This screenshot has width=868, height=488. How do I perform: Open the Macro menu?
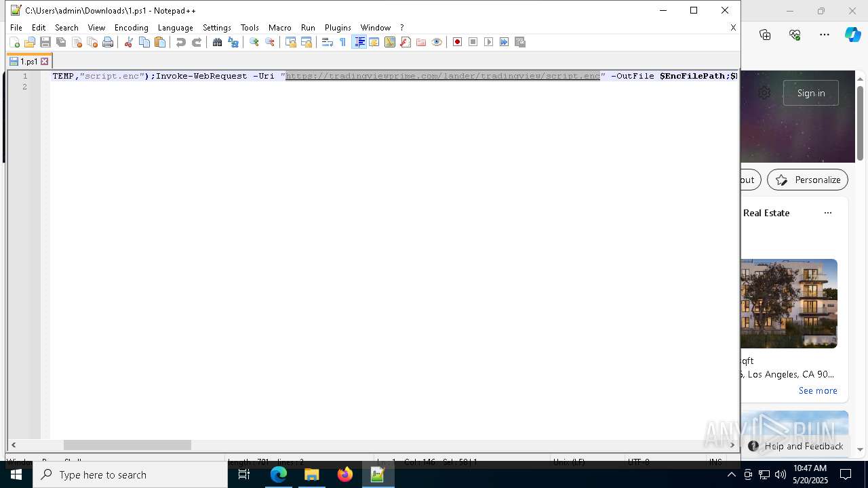[x=279, y=28]
